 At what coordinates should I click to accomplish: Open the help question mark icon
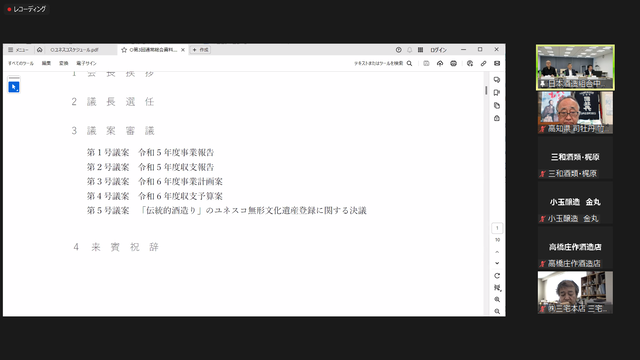click(x=398, y=50)
